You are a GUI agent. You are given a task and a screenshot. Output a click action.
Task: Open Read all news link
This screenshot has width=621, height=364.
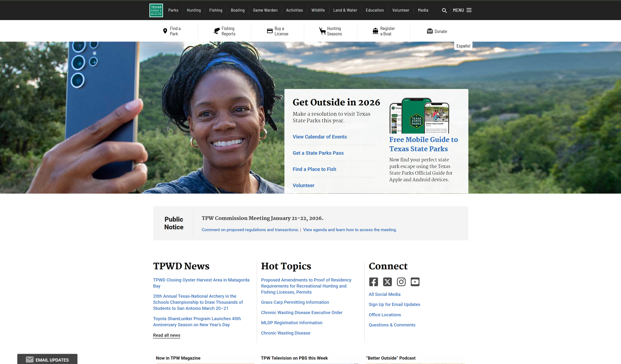pyautogui.click(x=167, y=335)
